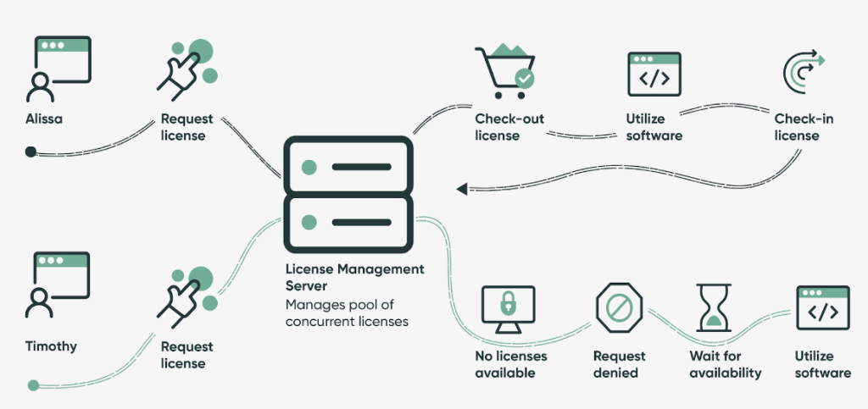The height and width of the screenshot is (409, 868).
Task: Click the 'Manages pool of concurrent licenses' text
Action: 347,312
